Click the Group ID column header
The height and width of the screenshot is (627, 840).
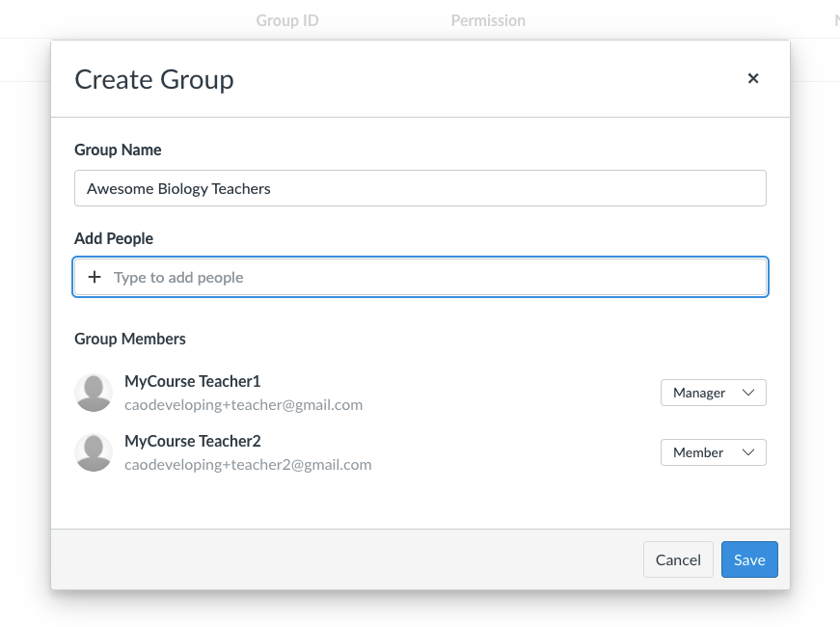[287, 20]
